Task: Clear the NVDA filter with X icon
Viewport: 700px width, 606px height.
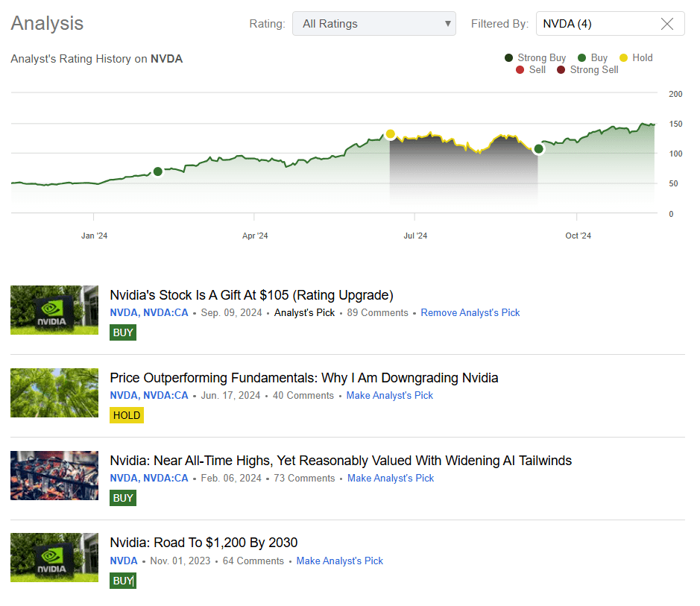Action: tap(667, 24)
